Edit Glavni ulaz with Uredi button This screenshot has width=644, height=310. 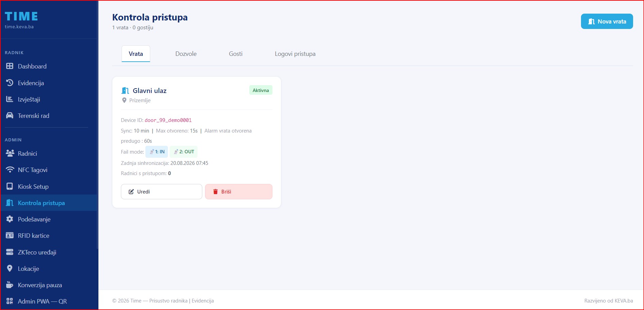(x=161, y=191)
